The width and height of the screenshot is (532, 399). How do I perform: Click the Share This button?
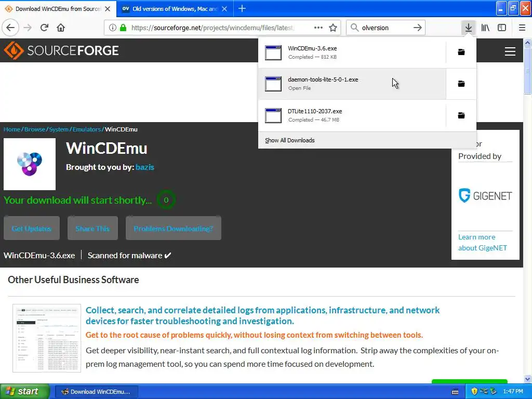[92, 229]
